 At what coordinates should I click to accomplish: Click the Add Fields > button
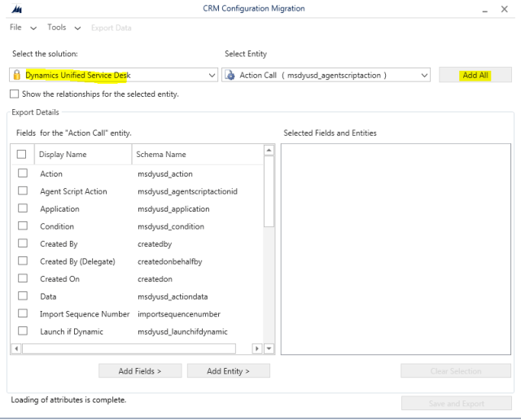pyautogui.click(x=140, y=371)
